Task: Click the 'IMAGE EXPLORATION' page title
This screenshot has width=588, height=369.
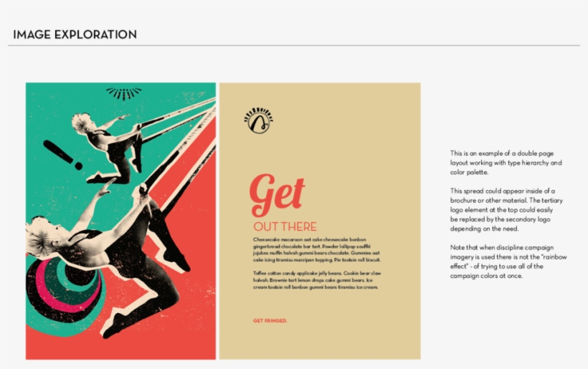Action: click(75, 34)
